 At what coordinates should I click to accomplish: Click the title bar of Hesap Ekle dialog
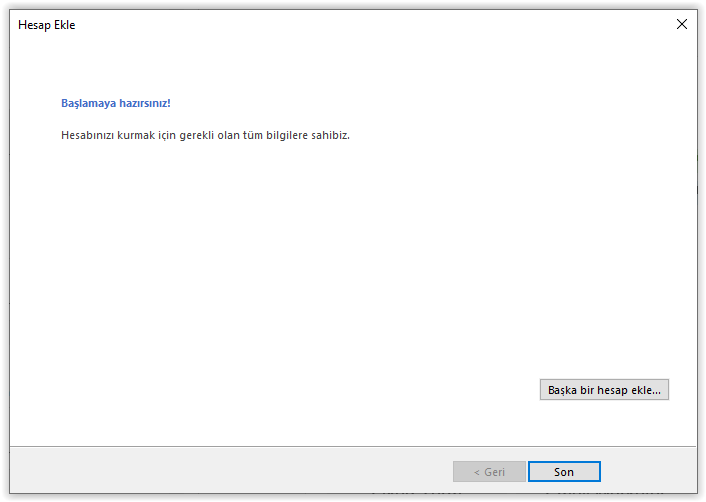click(342, 25)
